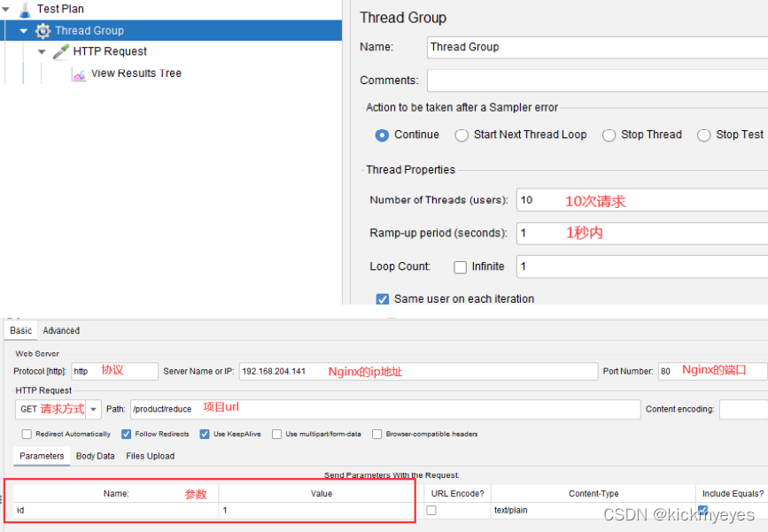
Task: Click the Number of Threads field
Action: [642, 200]
